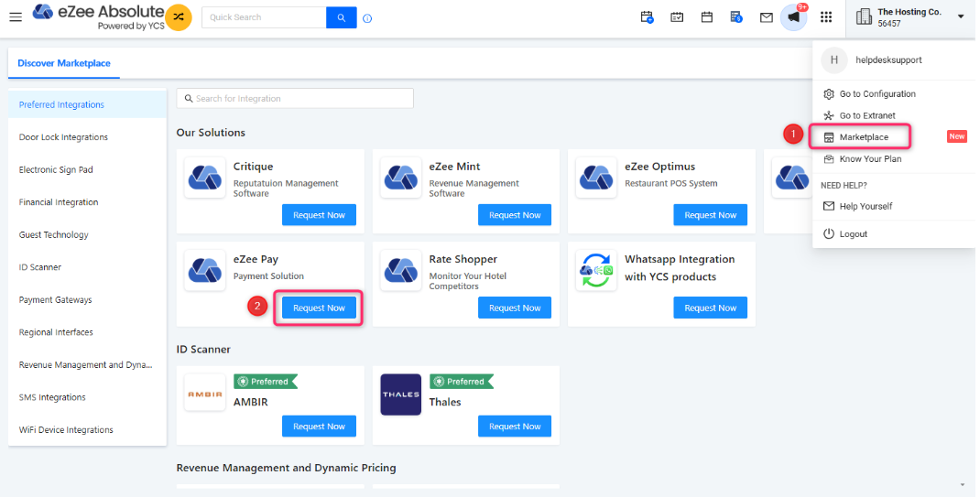Click the blue Quick Search magnifier button
Image resolution: width=980 pixels, height=497 pixels.
[x=342, y=17]
